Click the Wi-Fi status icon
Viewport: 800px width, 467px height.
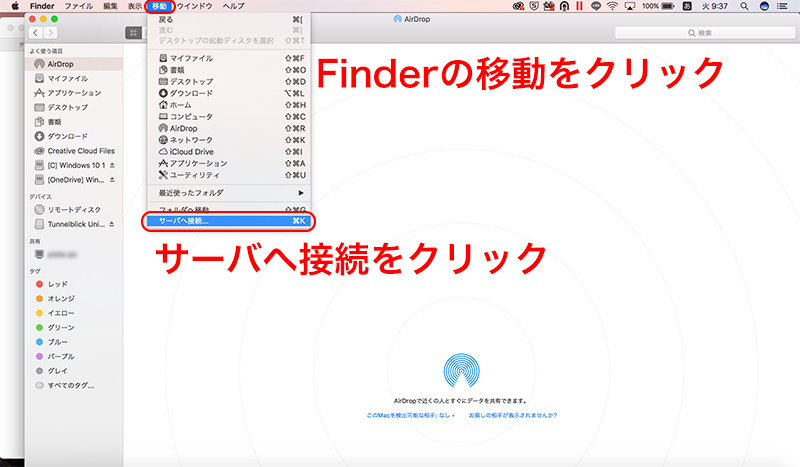(x=612, y=6)
